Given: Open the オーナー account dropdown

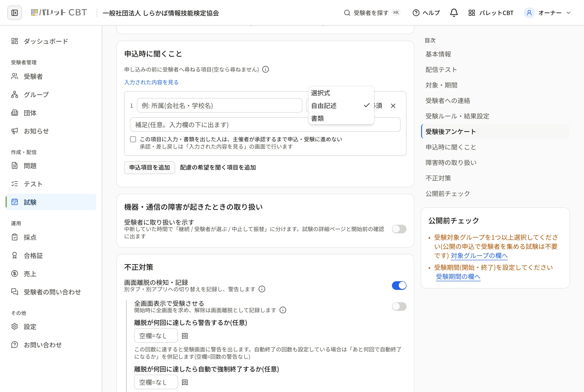Looking at the screenshot, I should point(547,13).
